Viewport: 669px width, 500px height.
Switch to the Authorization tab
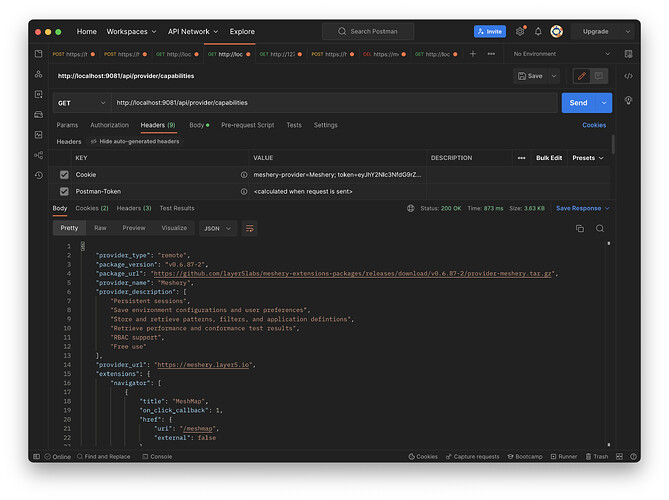109,125
